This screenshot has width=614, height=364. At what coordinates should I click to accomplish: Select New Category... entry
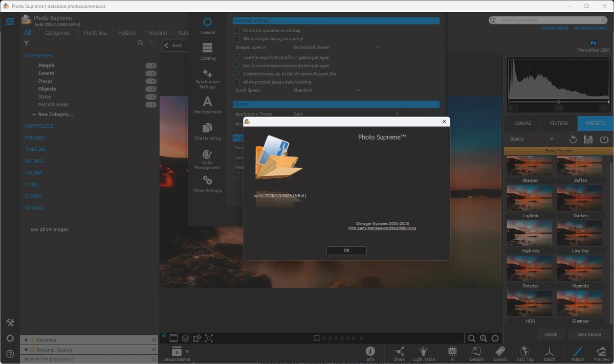point(52,115)
